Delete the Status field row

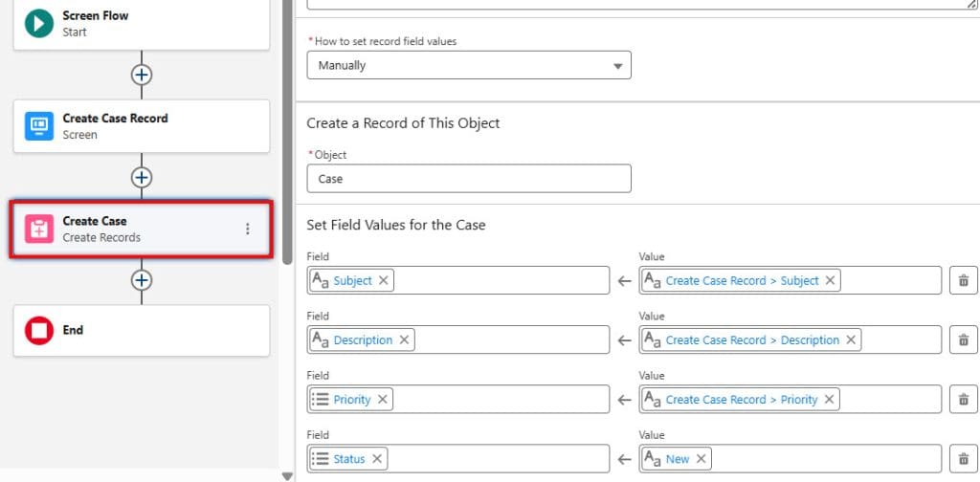tap(963, 459)
